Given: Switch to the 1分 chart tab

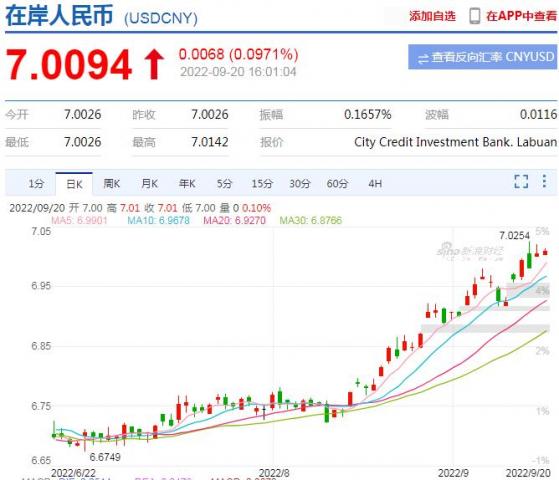Looking at the screenshot, I should coord(36,184).
